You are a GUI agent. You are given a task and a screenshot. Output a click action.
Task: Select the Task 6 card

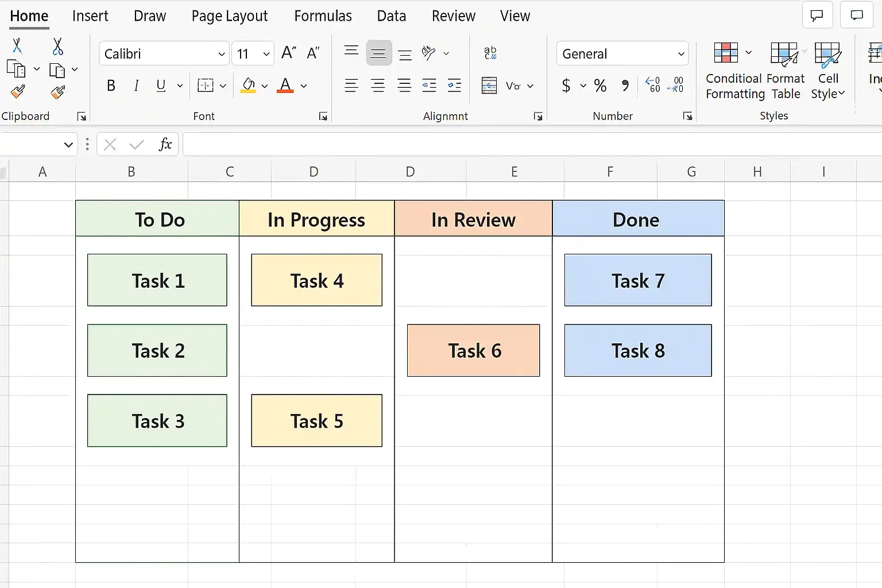click(x=473, y=350)
